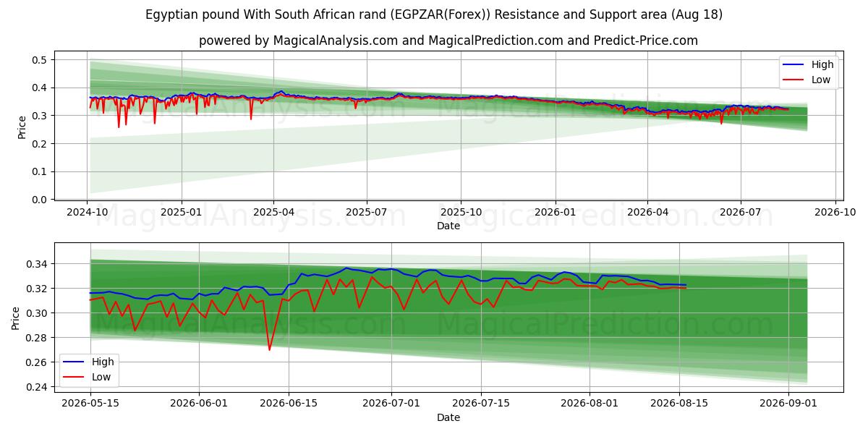Click the bottom chart 'Date' axis label
The width and height of the screenshot is (868, 434).
(x=448, y=417)
